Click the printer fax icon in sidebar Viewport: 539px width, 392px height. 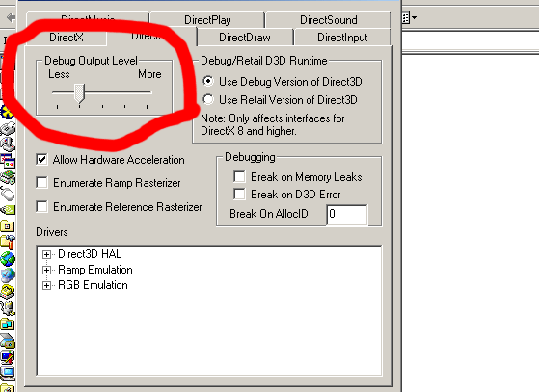[9, 128]
